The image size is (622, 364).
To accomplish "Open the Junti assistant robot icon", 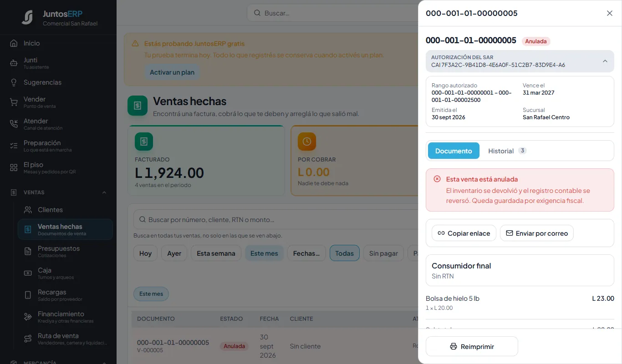I will [x=14, y=63].
